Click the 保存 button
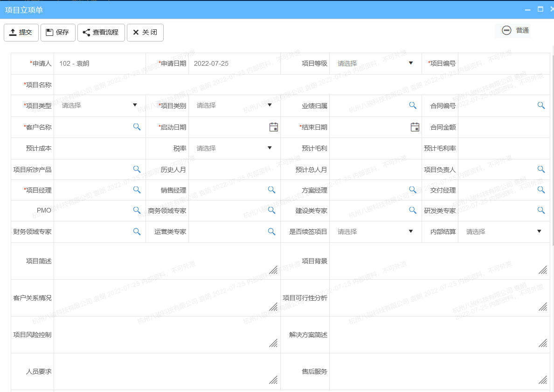The height and width of the screenshot is (392, 554). (58, 33)
